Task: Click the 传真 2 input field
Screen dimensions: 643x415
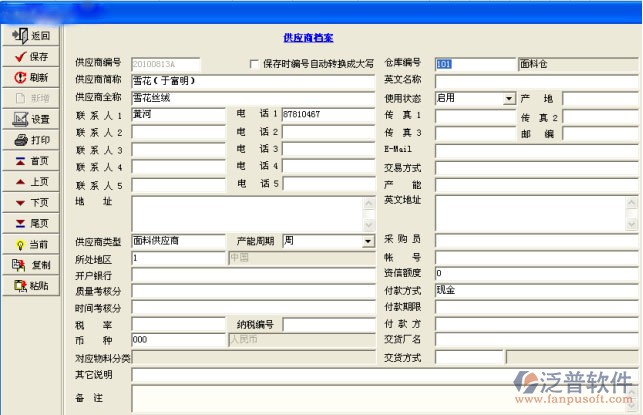Action: coord(600,116)
